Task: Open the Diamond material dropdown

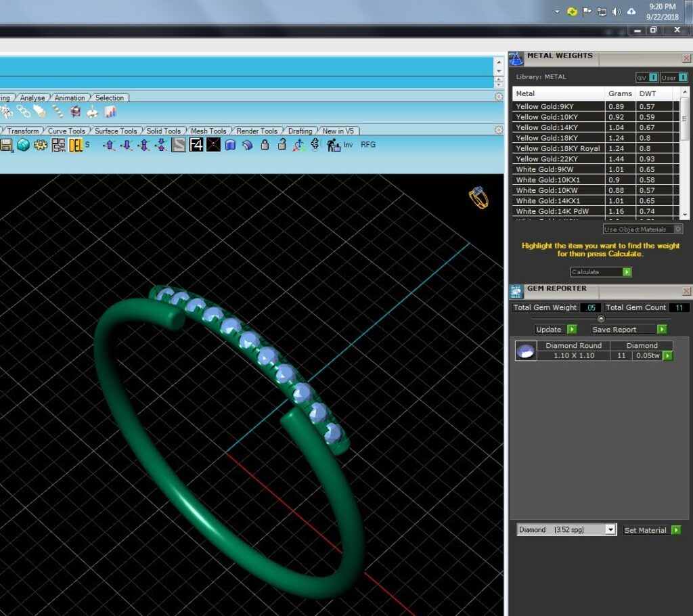Action: (610, 529)
